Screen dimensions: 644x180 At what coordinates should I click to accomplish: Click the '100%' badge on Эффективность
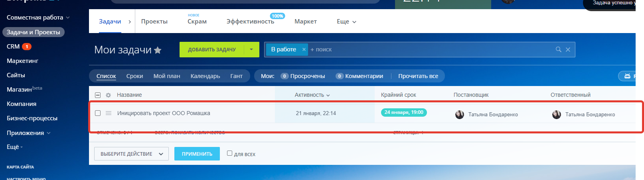point(277,16)
